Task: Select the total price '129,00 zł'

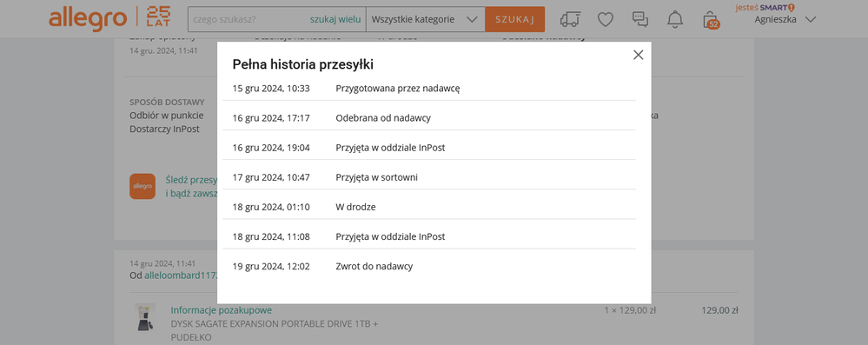Action: 719,310
